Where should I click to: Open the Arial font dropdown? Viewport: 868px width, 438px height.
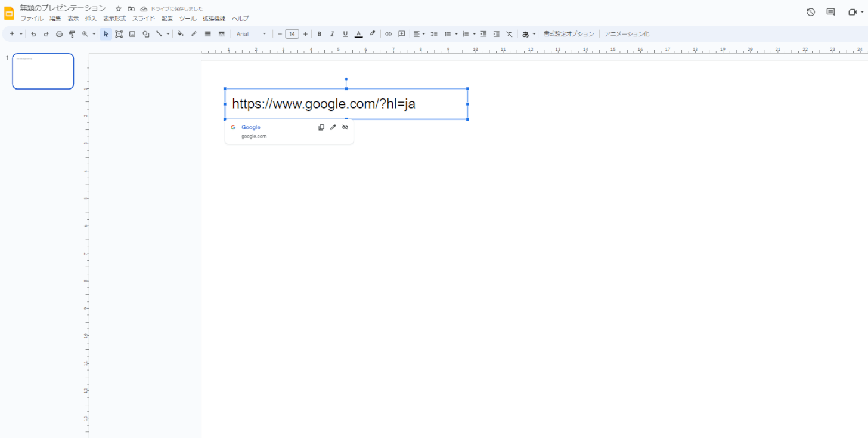(252, 34)
